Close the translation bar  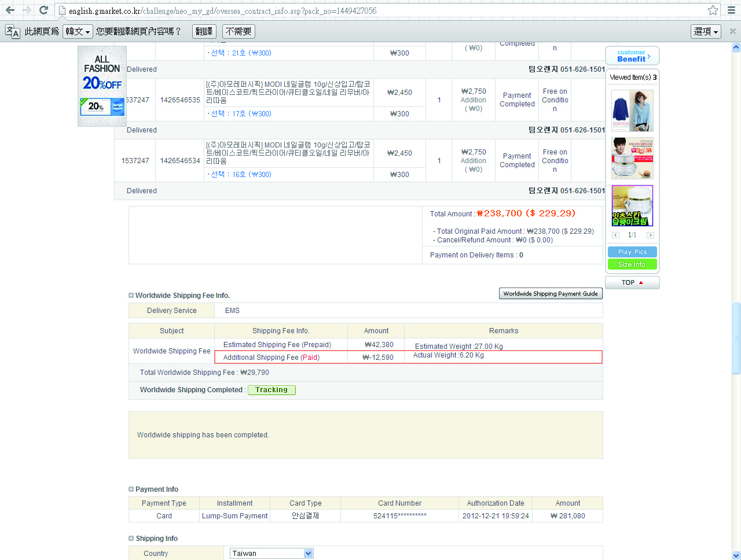pos(732,31)
